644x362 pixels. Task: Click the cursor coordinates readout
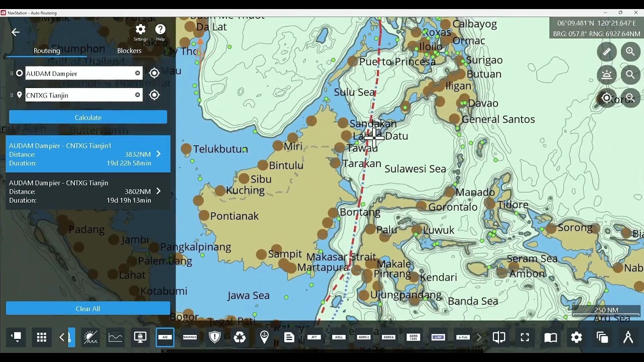pos(597,24)
